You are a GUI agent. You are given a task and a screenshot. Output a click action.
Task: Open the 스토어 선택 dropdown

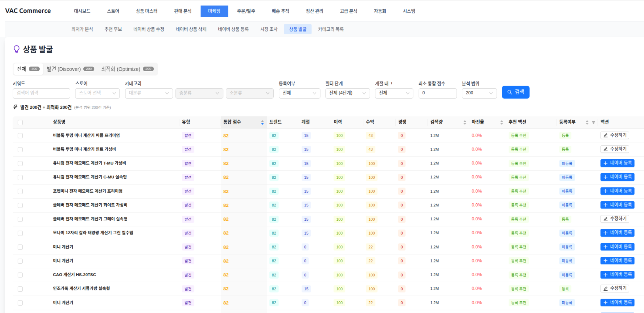pos(97,93)
